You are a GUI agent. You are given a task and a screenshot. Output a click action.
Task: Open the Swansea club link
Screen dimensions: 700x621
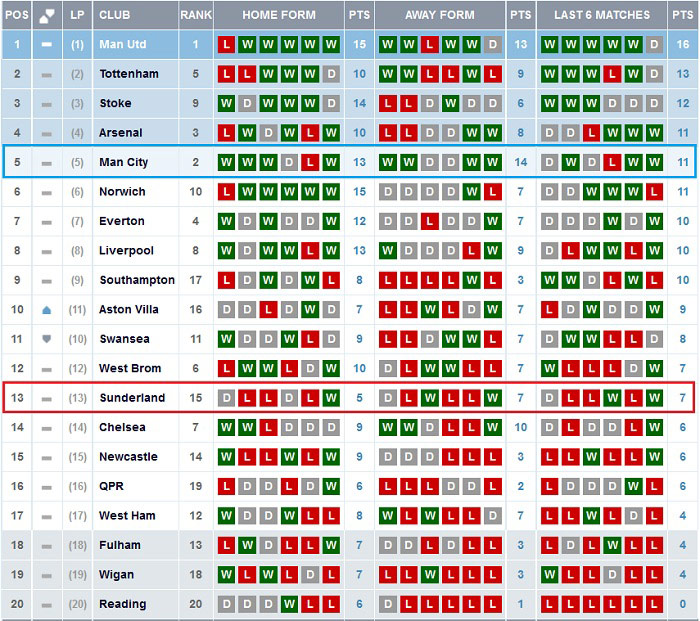click(x=124, y=339)
